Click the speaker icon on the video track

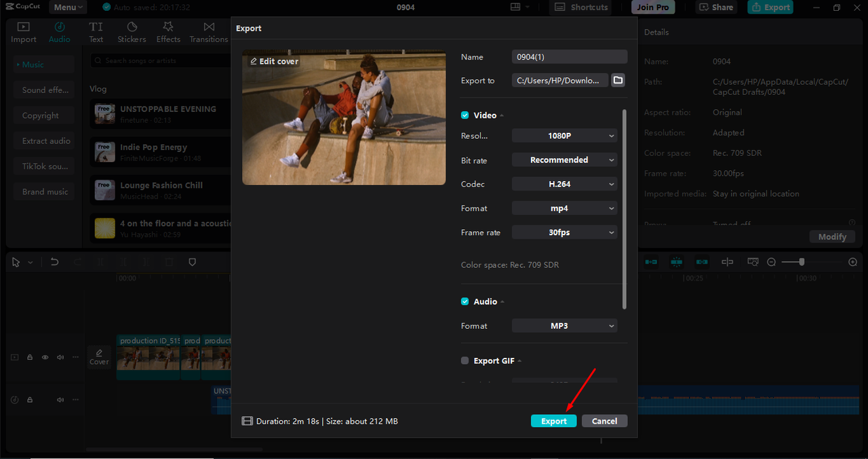point(60,357)
